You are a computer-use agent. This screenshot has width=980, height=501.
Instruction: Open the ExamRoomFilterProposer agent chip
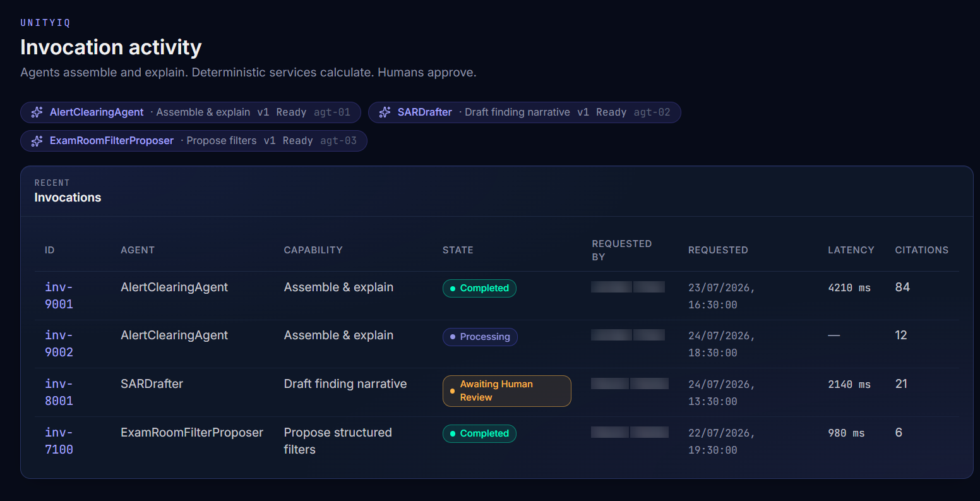[x=194, y=141]
